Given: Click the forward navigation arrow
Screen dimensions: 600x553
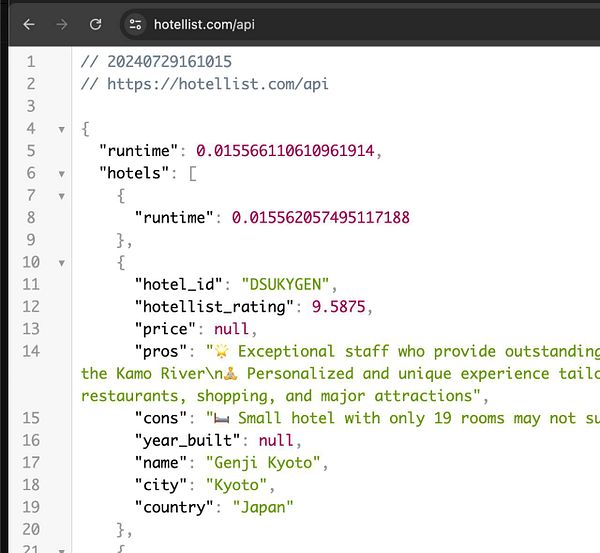Looking at the screenshot, I should [62, 23].
